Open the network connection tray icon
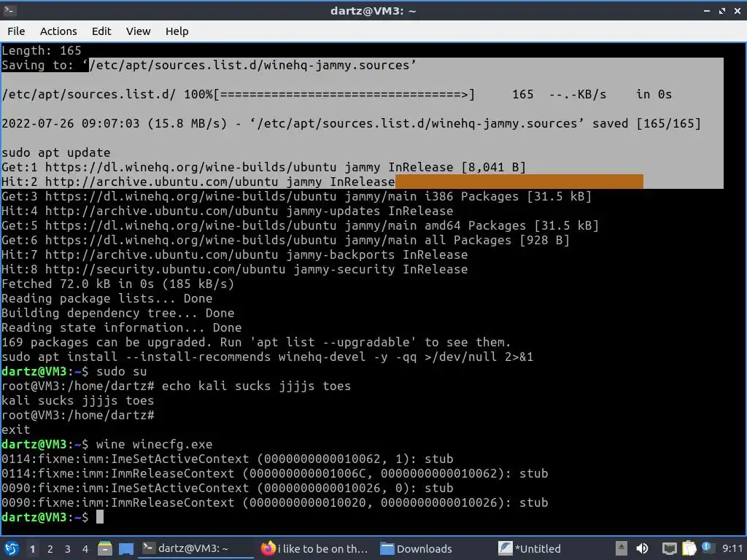 pos(670,549)
